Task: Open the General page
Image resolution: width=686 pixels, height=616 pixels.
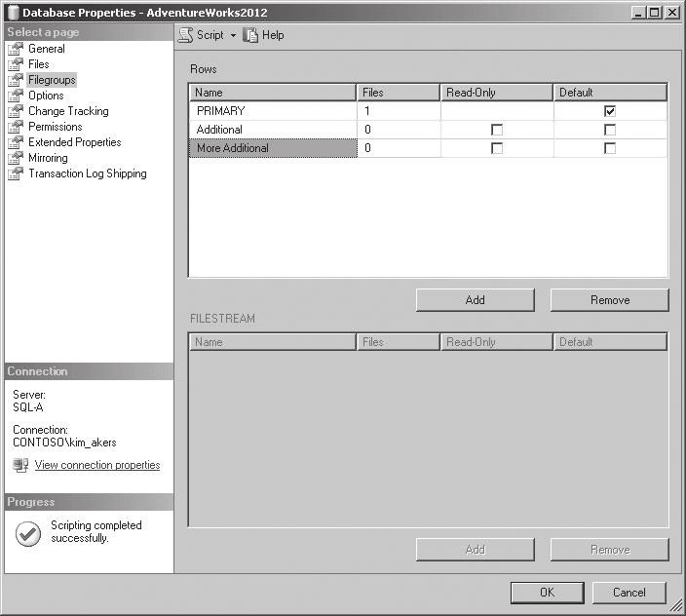Action: pos(47,49)
